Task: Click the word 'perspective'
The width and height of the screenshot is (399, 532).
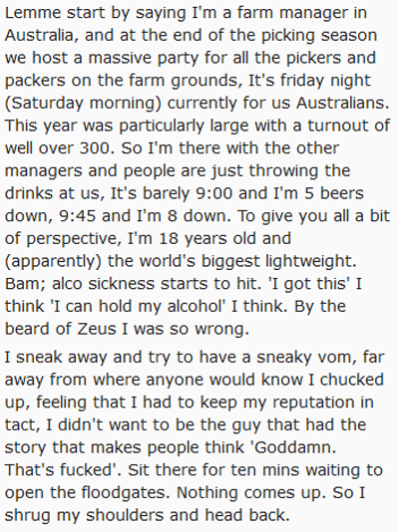Action: point(74,239)
